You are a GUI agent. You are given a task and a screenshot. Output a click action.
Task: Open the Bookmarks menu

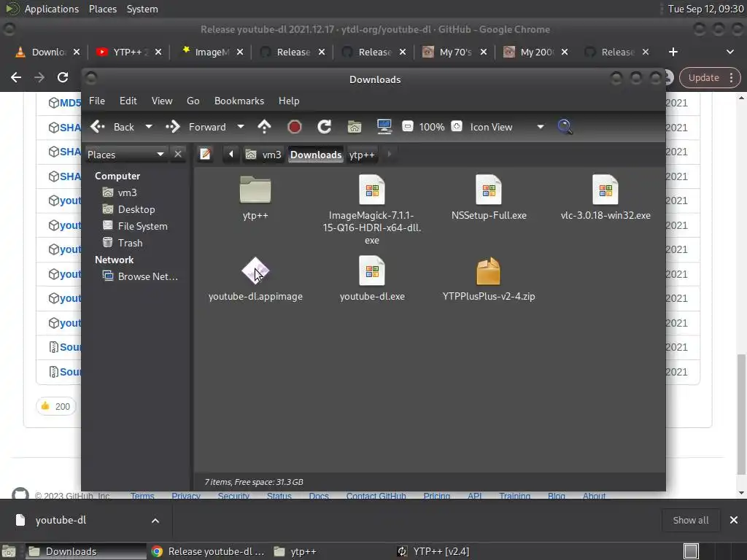pyautogui.click(x=239, y=101)
